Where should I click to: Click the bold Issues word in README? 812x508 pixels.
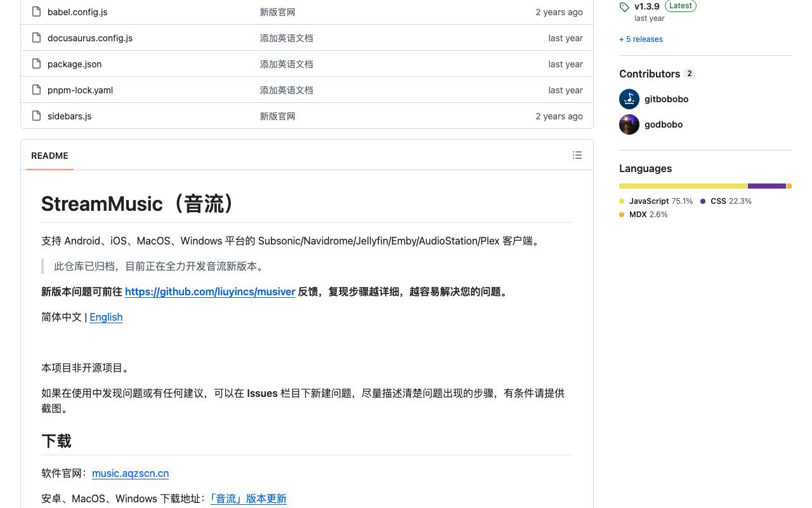click(262, 394)
